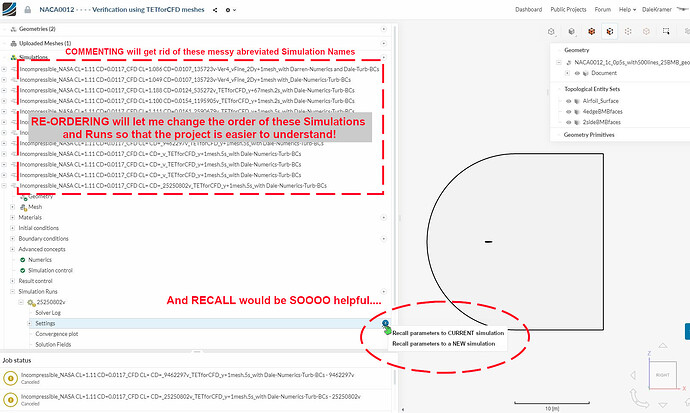Click the Geometry Primitives section header
This screenshot has height=413, width=690.
589,135
